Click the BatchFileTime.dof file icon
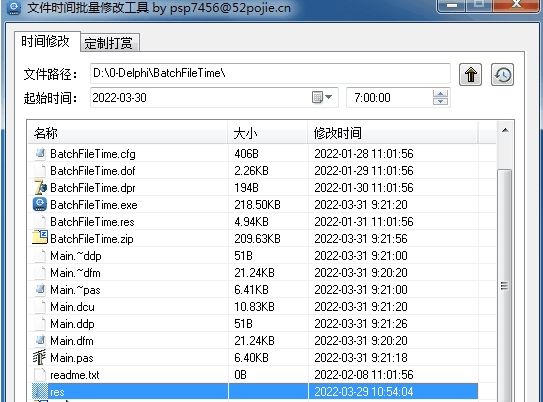Viewport: 543px width, 402px height. [x=40, y=170]
